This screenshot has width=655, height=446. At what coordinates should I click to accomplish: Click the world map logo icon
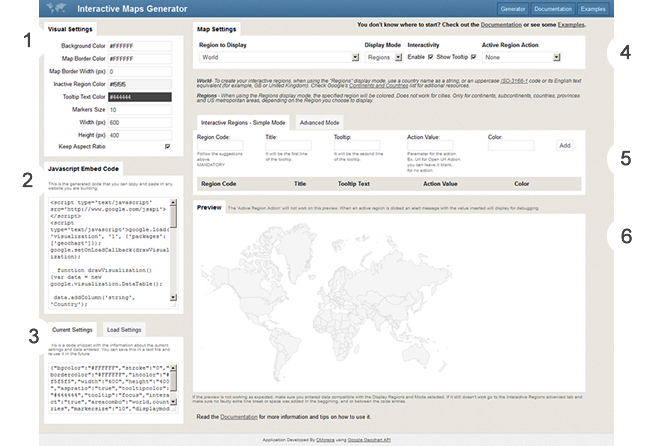pos(54,8)
